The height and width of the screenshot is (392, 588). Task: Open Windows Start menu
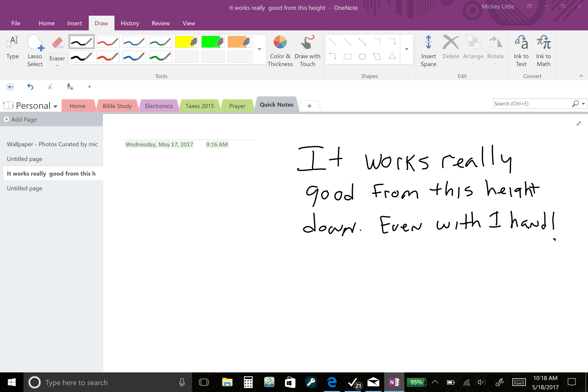click(x=12, y=382)
